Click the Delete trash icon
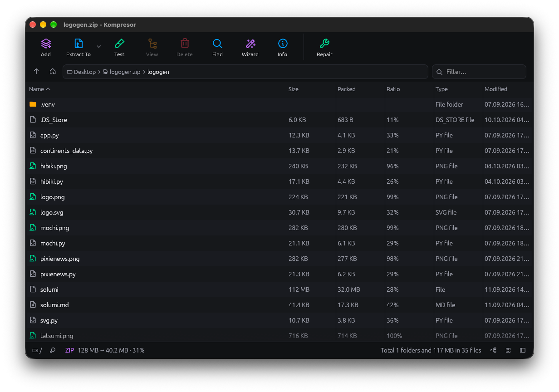 (185, 44)
